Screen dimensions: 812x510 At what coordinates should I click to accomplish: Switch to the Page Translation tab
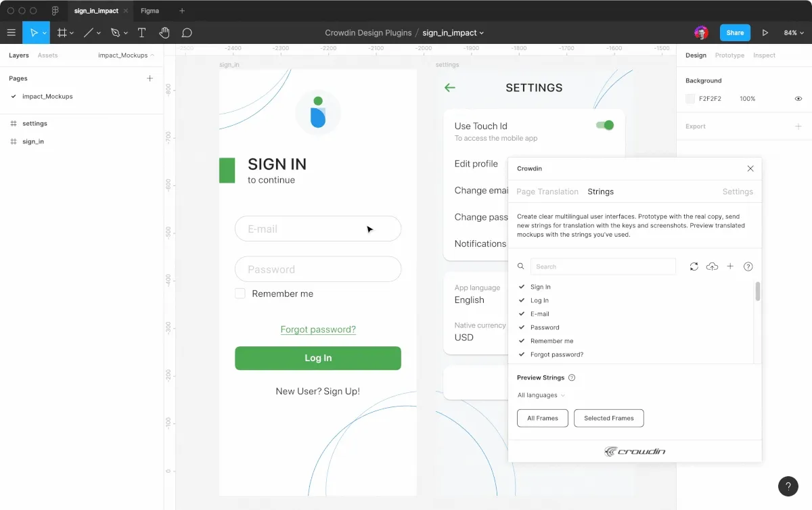tap(547, 191)
